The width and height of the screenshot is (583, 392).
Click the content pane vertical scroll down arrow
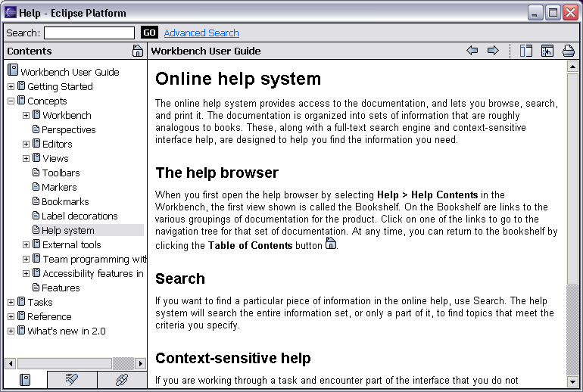point(572,381)
